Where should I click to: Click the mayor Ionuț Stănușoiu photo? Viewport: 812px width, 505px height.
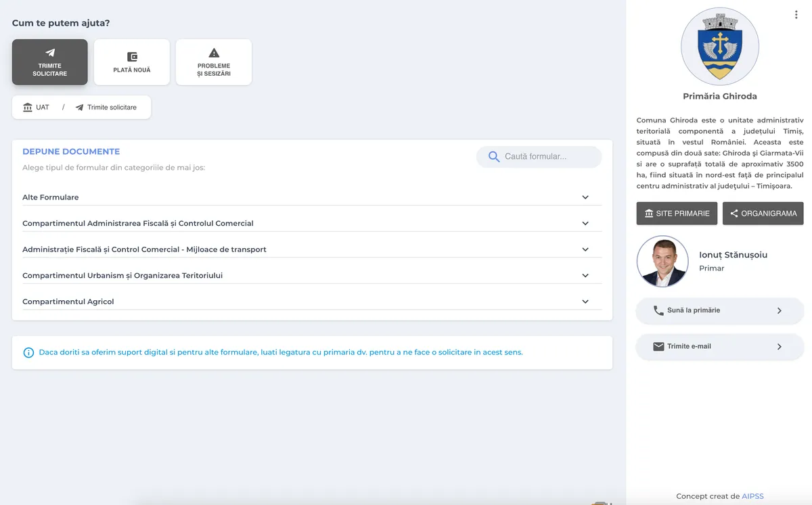[662, 262]
